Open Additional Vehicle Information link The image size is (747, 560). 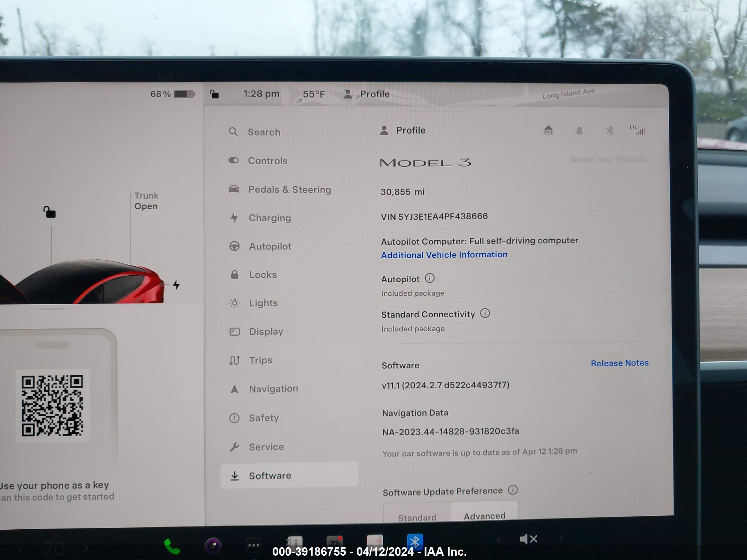coord(444,254)
